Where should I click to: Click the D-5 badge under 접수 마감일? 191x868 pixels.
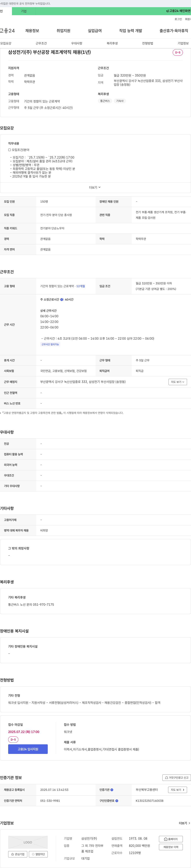click(13, 740)
